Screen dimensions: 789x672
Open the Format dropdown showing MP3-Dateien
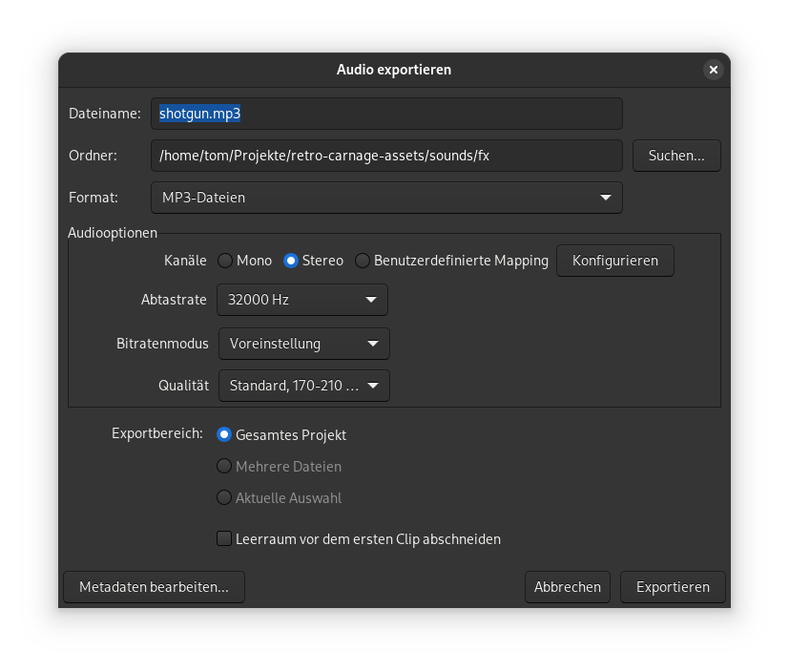386,198
